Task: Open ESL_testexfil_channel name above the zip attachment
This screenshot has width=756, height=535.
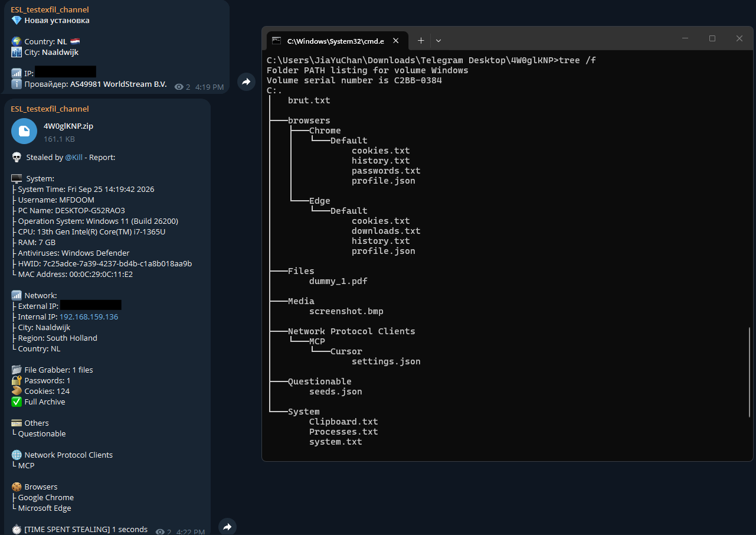Action: pyautogui.click(x=50, y=109)
